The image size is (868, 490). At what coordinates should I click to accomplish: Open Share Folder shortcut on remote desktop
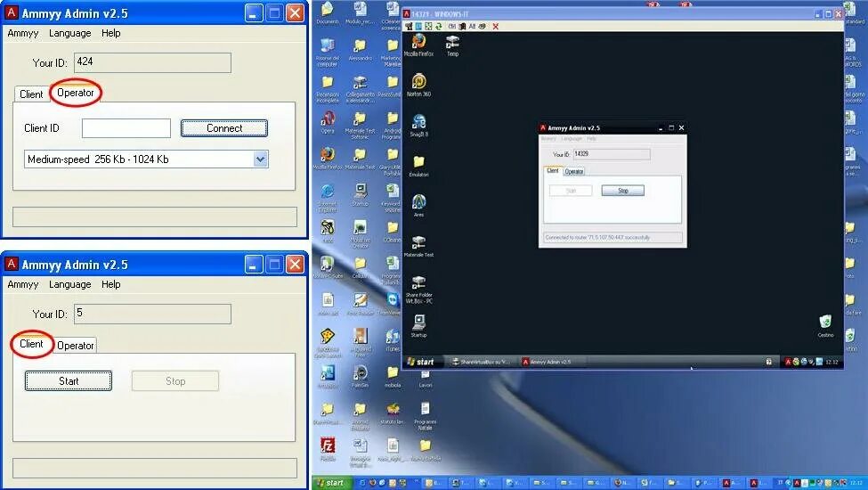[418, 289]
